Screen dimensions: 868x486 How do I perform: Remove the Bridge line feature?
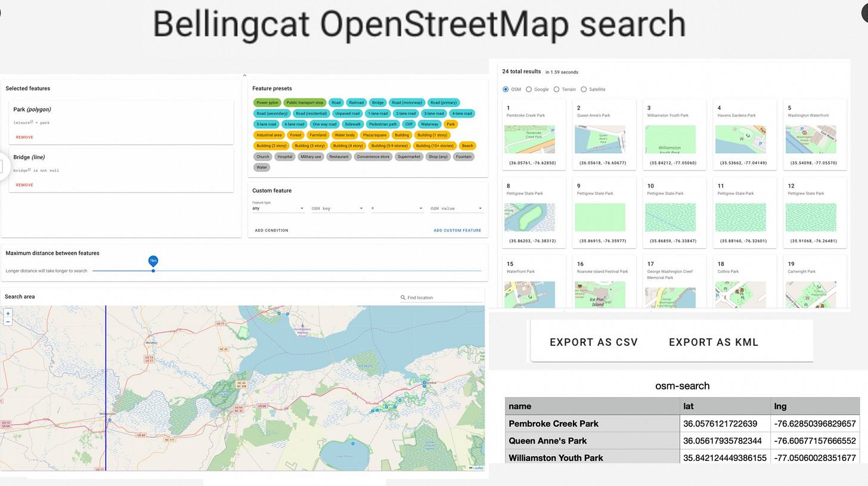point(24,185)
